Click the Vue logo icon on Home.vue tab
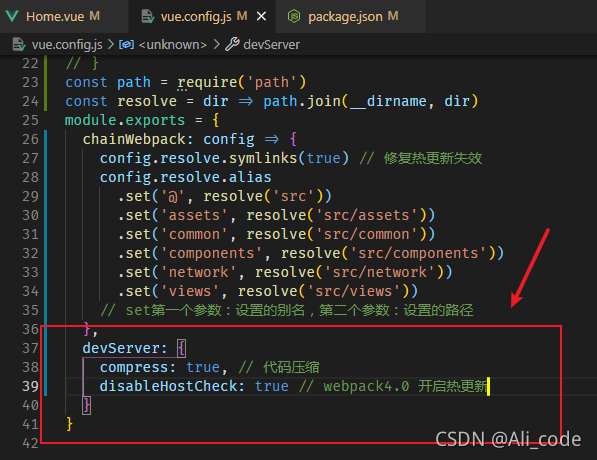This screenshot has width=597, height=460. 12,16
